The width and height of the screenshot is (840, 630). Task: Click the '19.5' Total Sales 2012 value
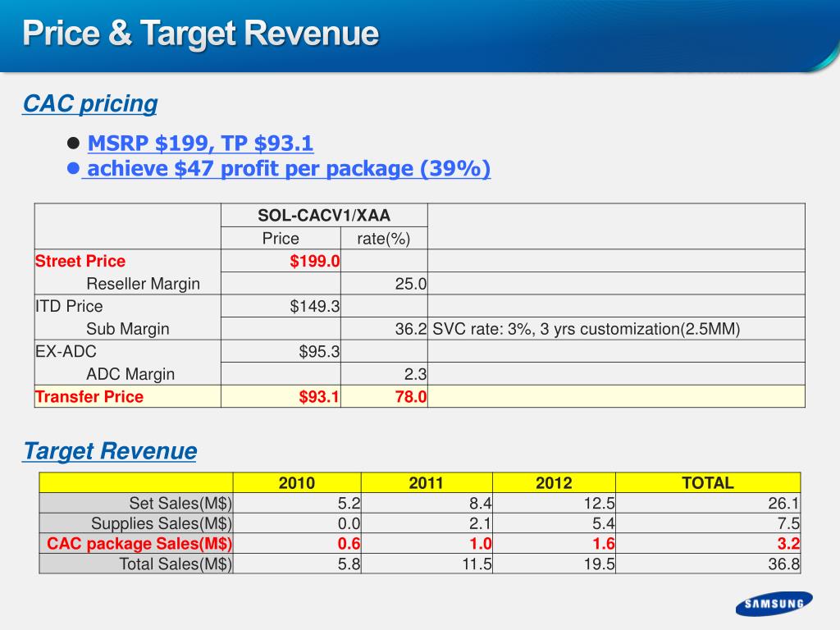click(x=599, y=564)
